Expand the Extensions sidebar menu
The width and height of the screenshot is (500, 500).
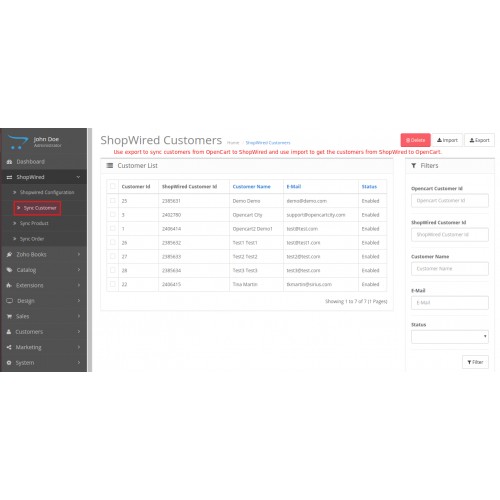point(43,285)
